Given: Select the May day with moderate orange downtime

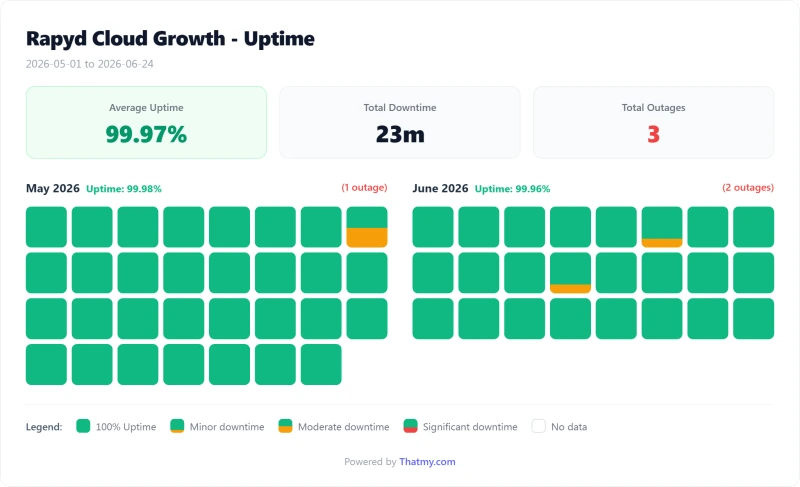Looking at the screenshot, I should 367,227.
